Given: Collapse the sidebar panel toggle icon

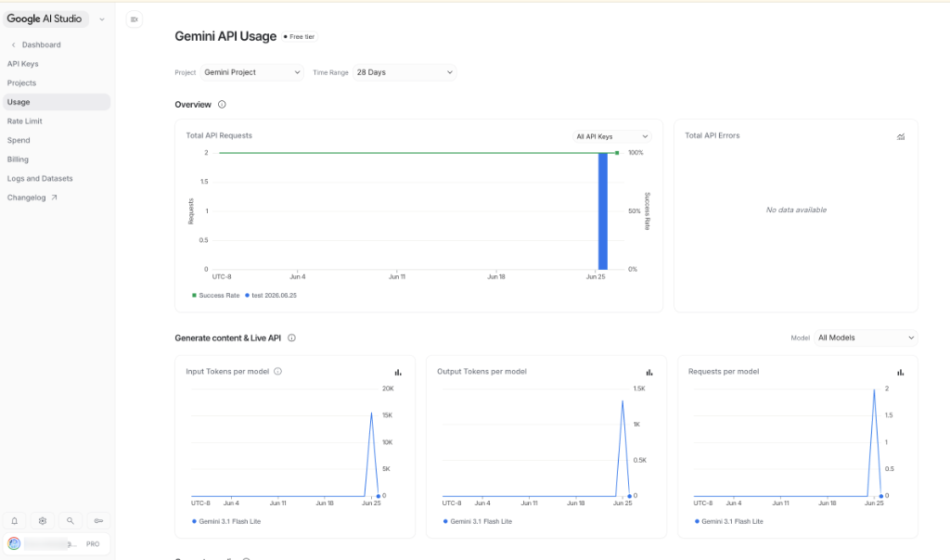Looking at the screenshot, I should coord(135,19).
